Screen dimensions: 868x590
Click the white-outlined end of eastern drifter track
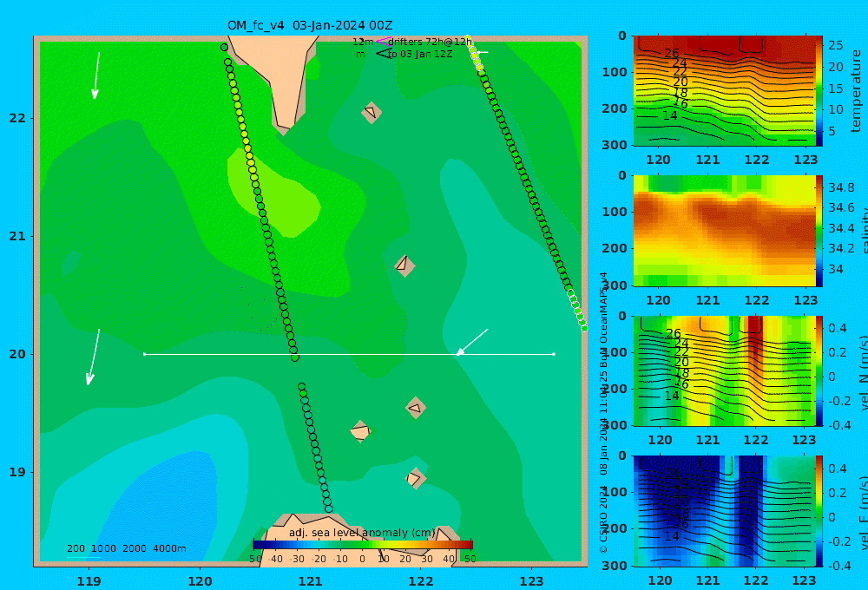click(578, 310)
